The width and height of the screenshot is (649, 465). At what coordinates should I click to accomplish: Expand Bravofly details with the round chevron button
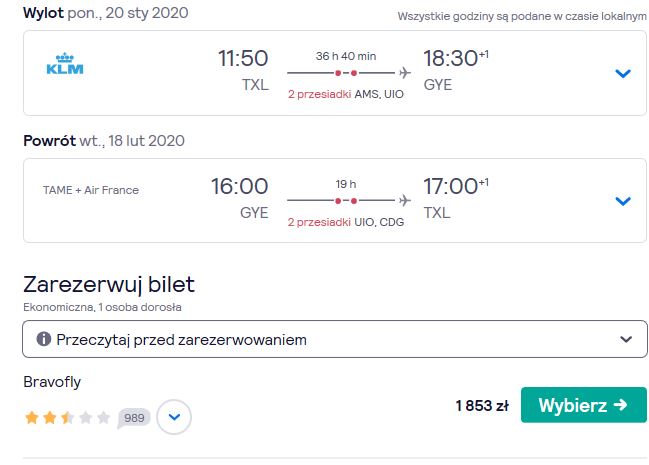(x=174, y=417)
